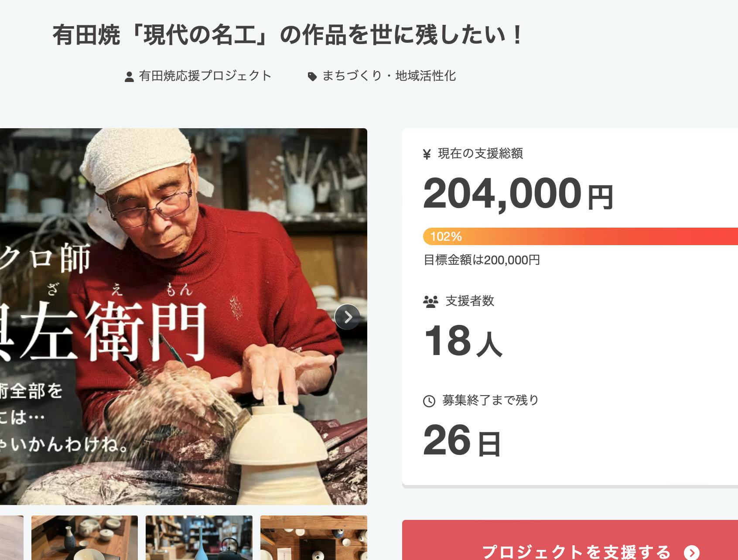Click the 18人 supporter count
Viewport: 738px width, 560px height.
pyautogui.click(x=463, y=341)
